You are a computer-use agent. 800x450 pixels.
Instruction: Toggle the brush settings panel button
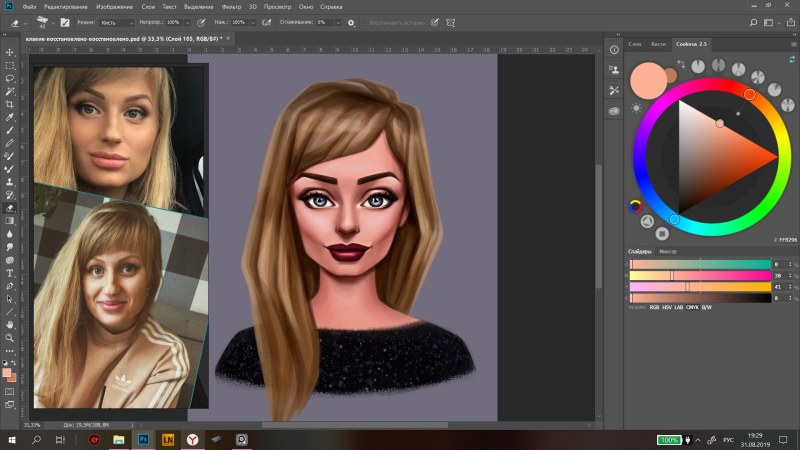pos(65,22)
